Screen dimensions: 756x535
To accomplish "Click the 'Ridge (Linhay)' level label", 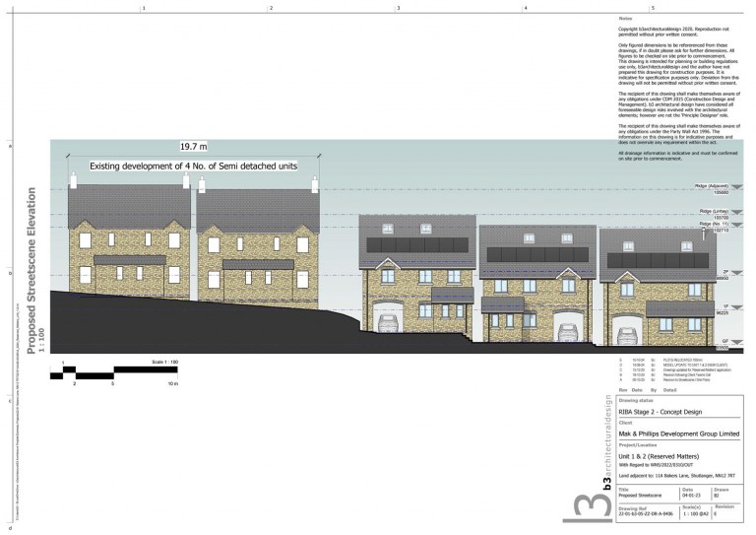I will coord(714,211).
